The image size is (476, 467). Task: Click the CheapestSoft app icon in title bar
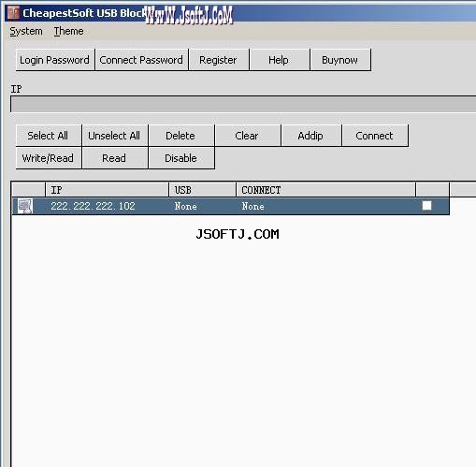[x=13, y=13]
